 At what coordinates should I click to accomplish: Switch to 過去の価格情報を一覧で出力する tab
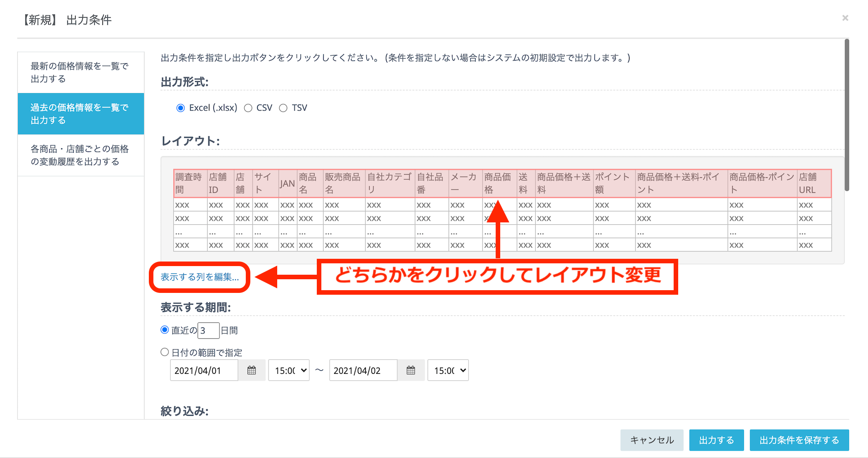click(81, 114)
